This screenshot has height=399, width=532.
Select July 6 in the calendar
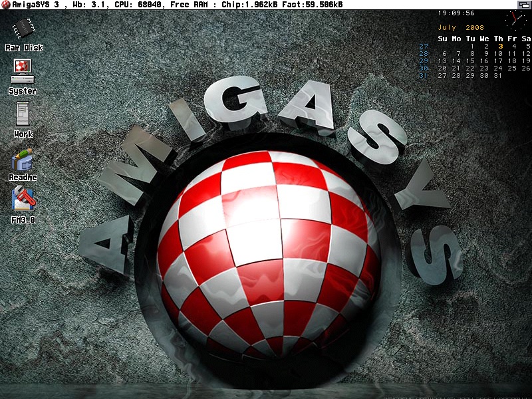(444, 54)
